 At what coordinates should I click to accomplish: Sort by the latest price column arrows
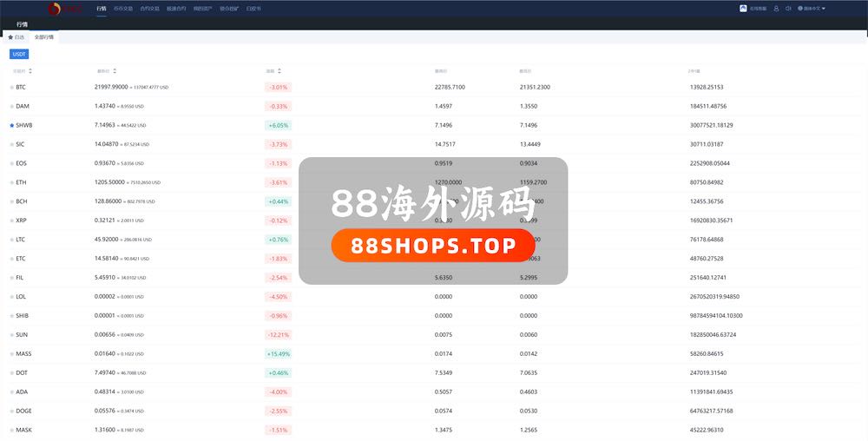[x=115, y=71]
